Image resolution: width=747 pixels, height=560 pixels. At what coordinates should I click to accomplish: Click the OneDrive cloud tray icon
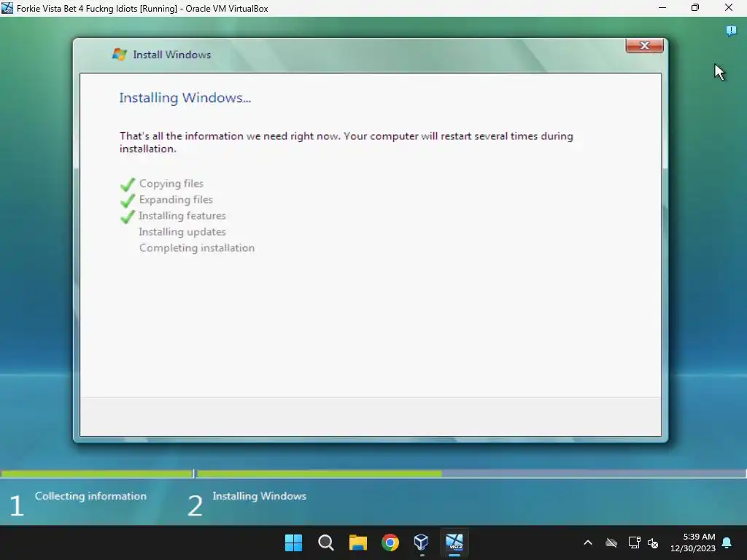click(x=611, y=542)
